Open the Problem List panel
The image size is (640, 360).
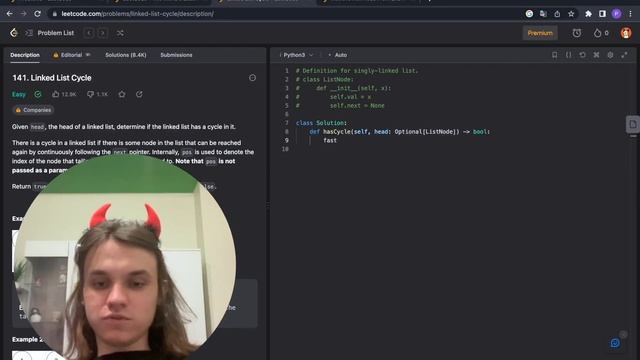tap(50, 33)
